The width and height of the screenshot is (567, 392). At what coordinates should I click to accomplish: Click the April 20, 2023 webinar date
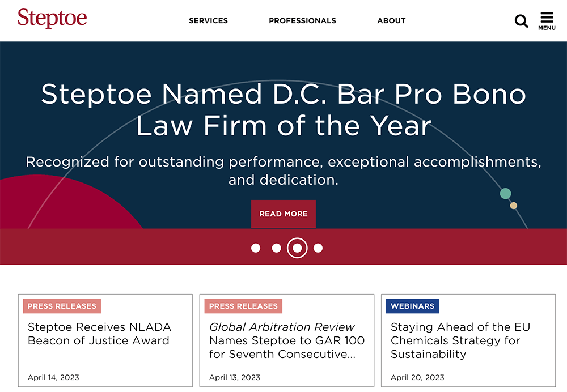[417, 377]
